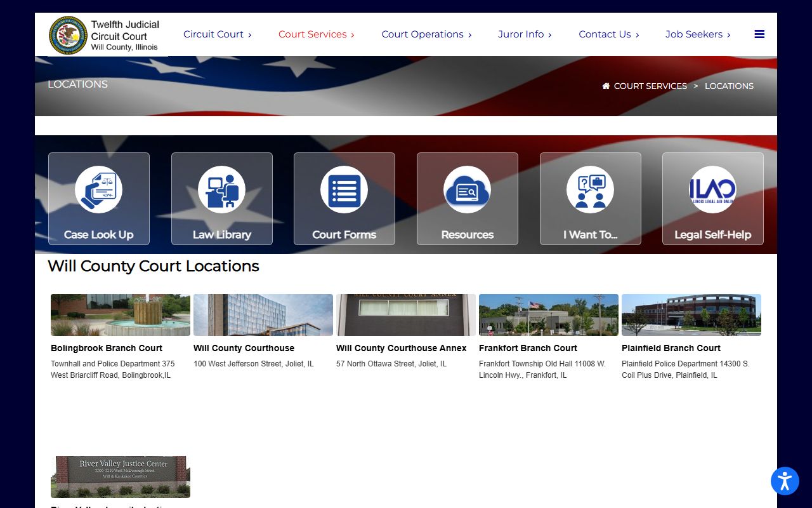Image resolution: width=812 pixels, height=508 pixels.
Task: Expand the Circuit Court menu
Action: 218,34
